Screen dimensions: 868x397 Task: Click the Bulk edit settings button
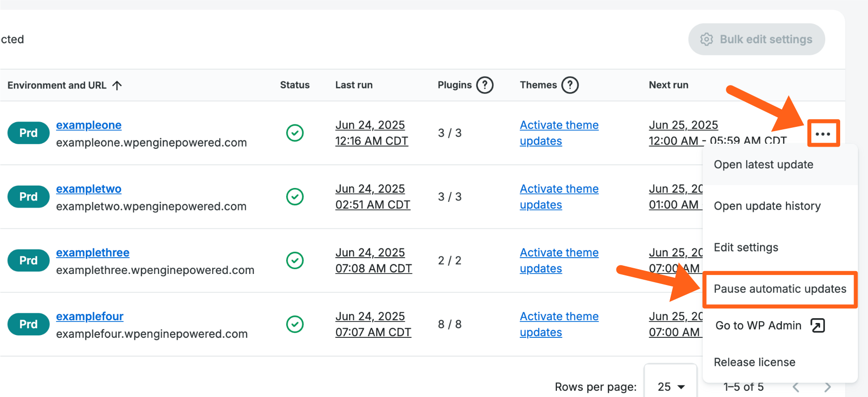[756, 39]
